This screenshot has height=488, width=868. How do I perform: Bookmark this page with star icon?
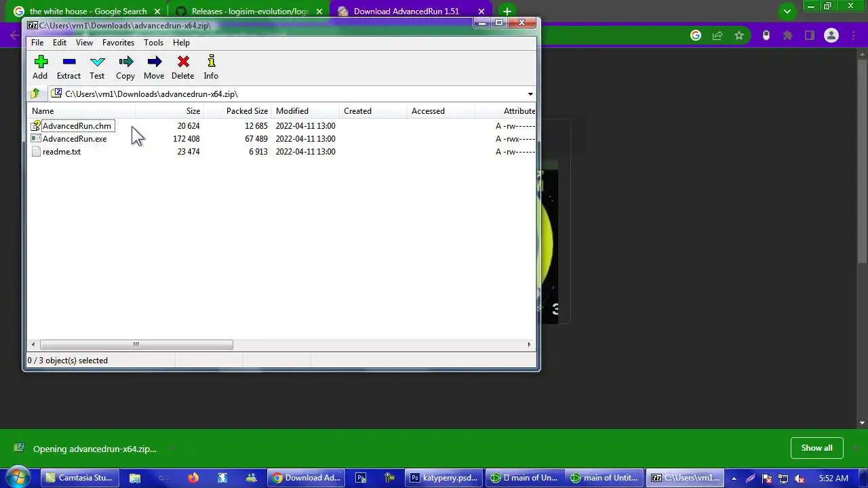[739, 36]
